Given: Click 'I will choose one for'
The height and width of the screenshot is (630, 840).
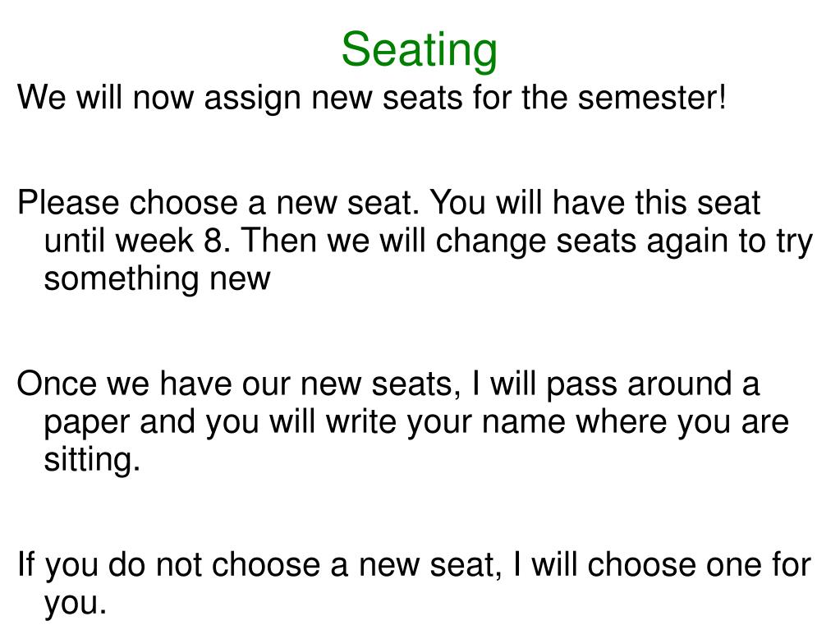Looking at the screenshot, I should click(662, 566).
